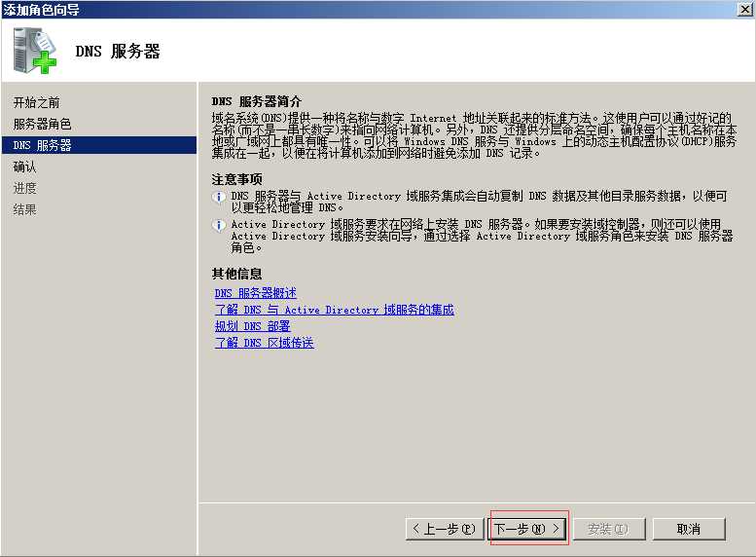Select DNS 服务器 step in sidebar

pos(99,145)
